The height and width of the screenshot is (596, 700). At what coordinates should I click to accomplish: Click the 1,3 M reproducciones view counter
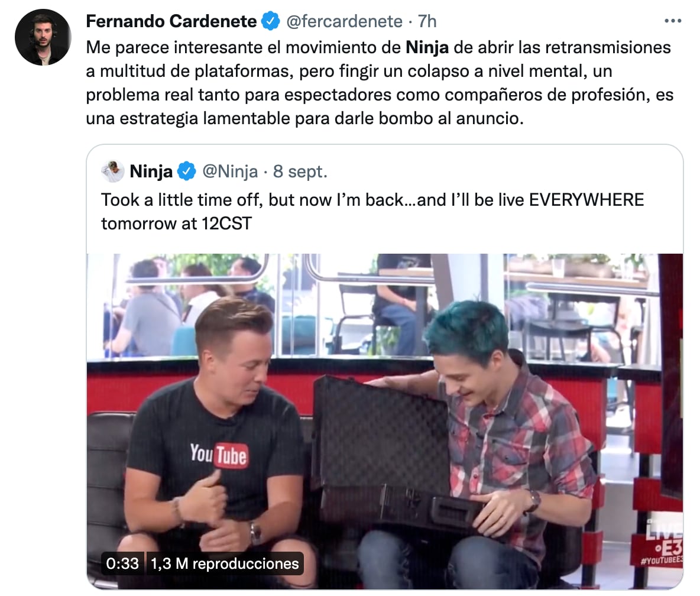(x=225, y=563)
